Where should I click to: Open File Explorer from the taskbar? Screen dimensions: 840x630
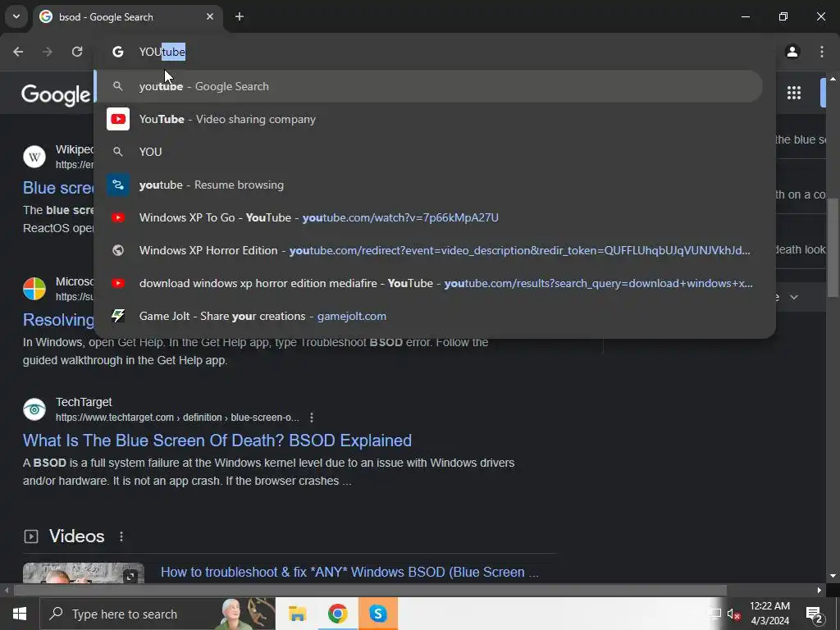pos(297,614)
